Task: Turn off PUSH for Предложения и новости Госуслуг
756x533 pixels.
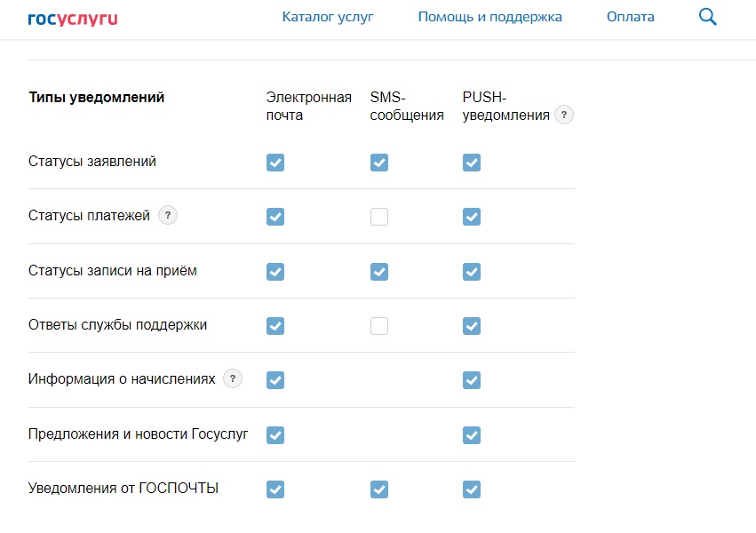Action: click(472, 435)
